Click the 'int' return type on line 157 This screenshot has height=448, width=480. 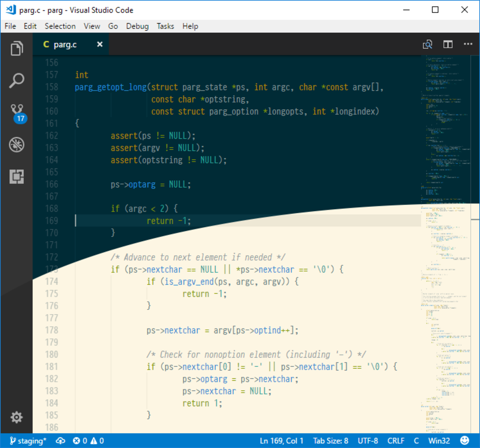point(82,75)
